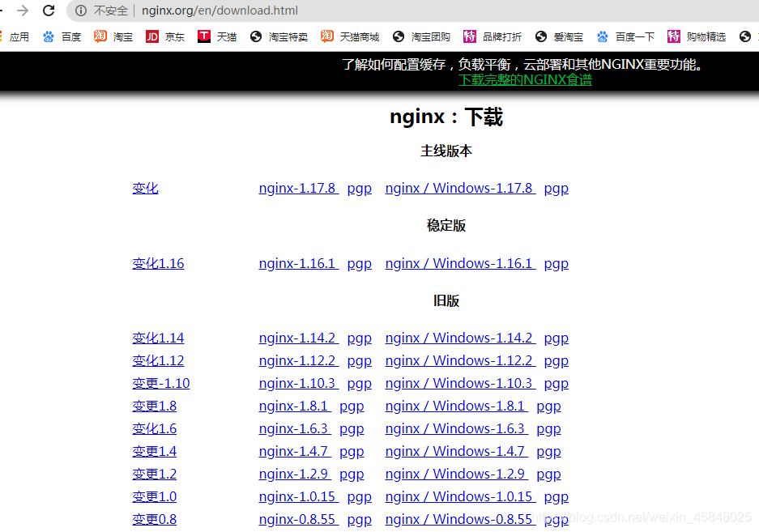
Task: Open the 购物精选 bookmark
Action: click(x=697, y=36)
